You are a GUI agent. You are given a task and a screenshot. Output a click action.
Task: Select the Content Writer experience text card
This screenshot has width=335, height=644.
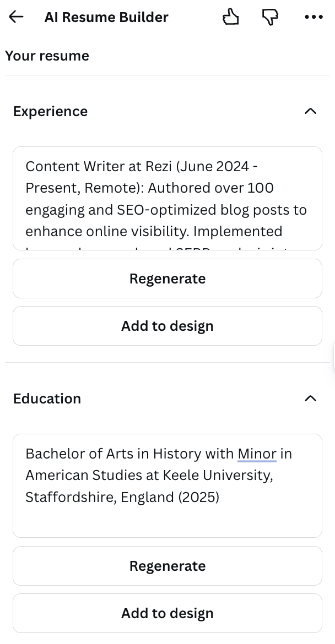click(167, 198)
